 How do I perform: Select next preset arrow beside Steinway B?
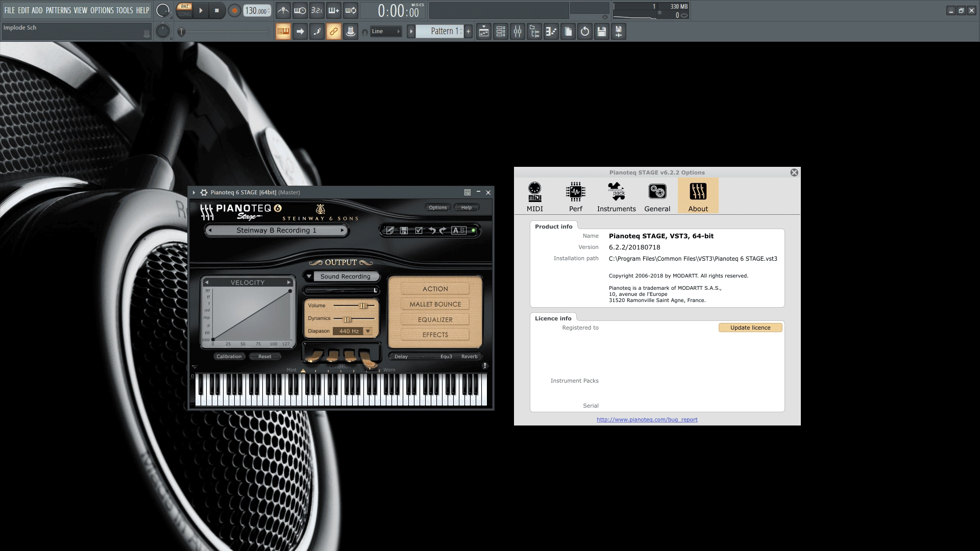(x=342, y=231)
